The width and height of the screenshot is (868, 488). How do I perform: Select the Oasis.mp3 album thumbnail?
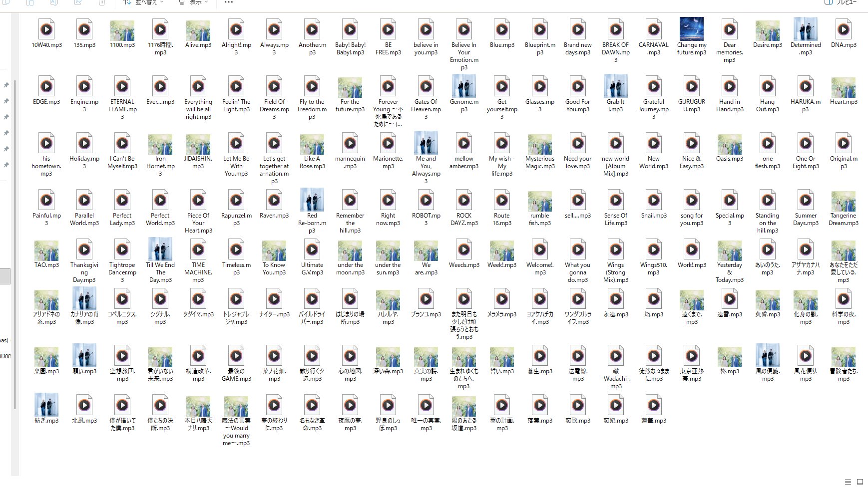click(730, 145)
